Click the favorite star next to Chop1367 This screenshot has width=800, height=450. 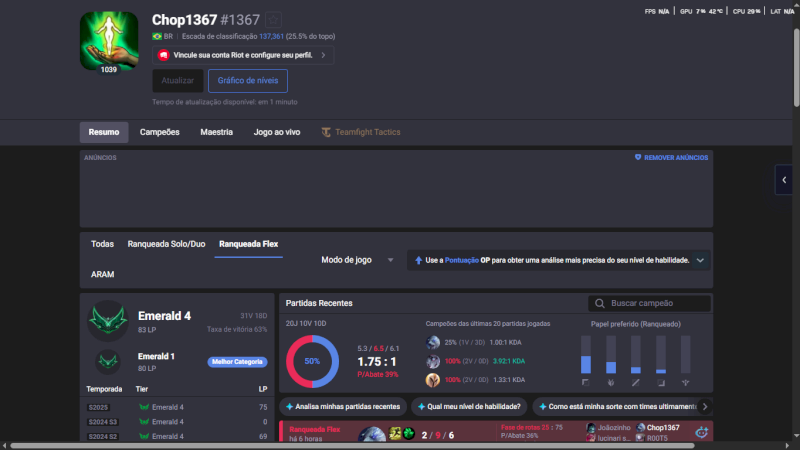[x=273, y=20]
